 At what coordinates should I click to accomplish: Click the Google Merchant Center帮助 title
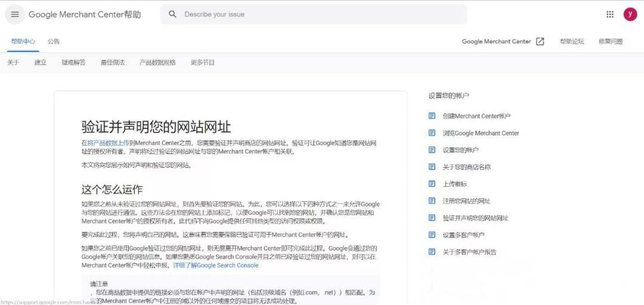[85, 14]
